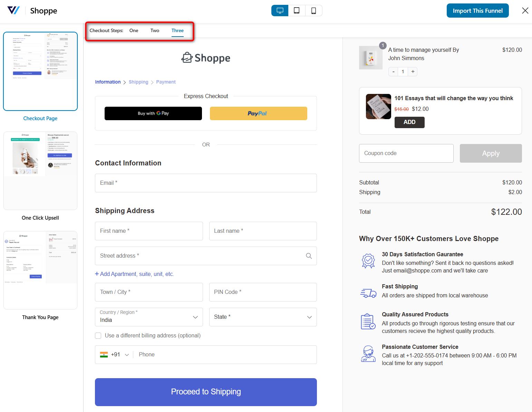The height and width of the screenshot is (412, 532).
Task: Click the Shoppe bag logo
Action: 206,58
